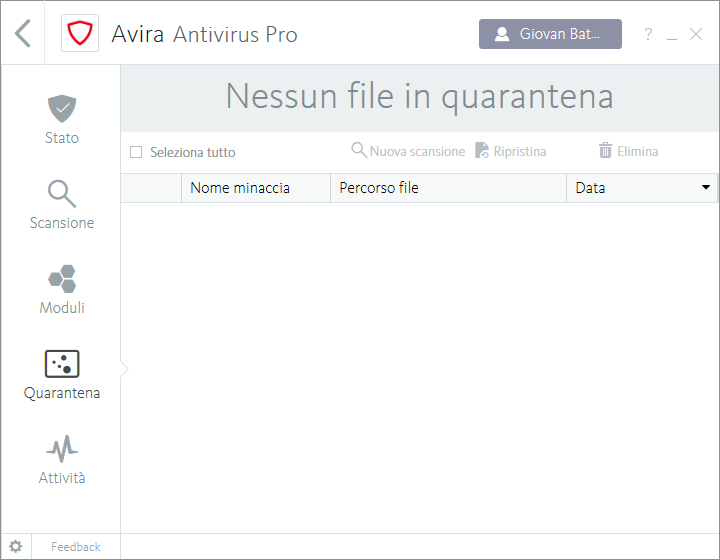Open settings via the gear icon
The width and height of the screenshot is (720, 560).
click(x=16, y=547)
